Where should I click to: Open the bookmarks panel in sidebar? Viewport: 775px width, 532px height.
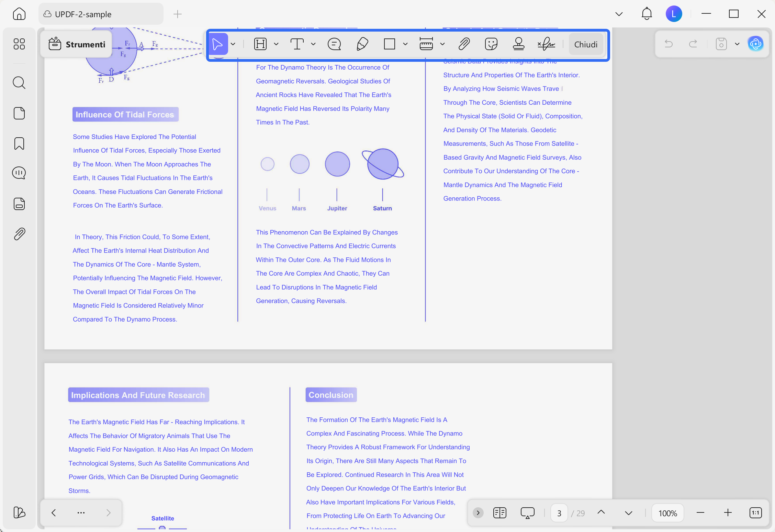(x=19, y=143)
